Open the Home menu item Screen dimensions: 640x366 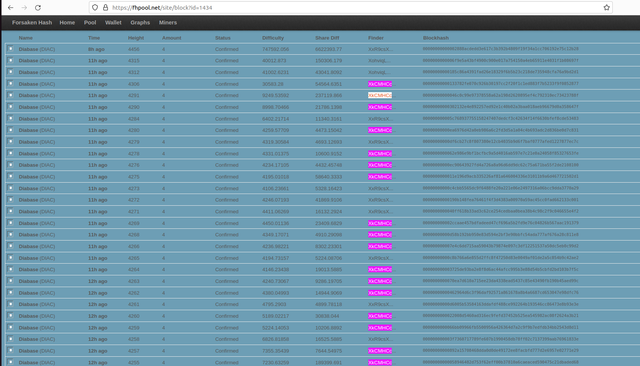67,22
